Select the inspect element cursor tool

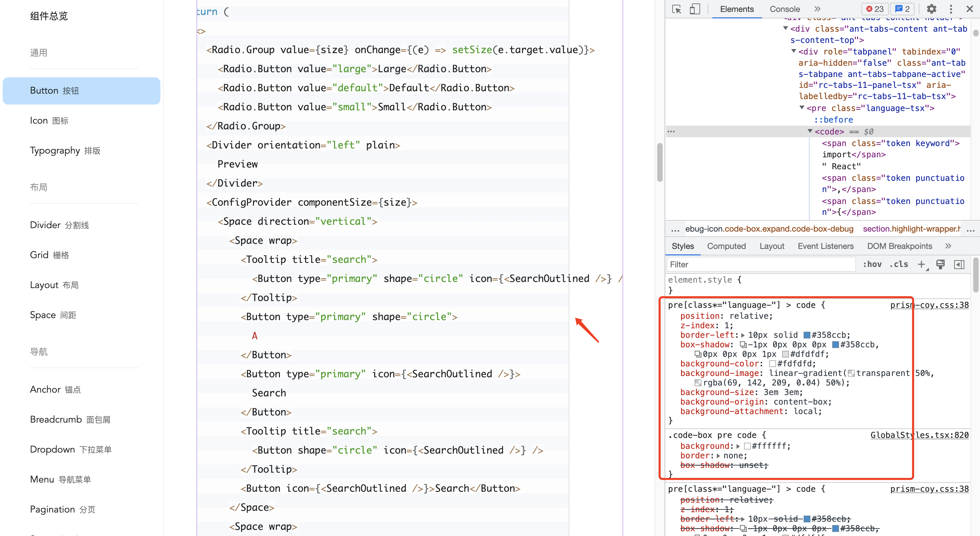click(676, 9)
